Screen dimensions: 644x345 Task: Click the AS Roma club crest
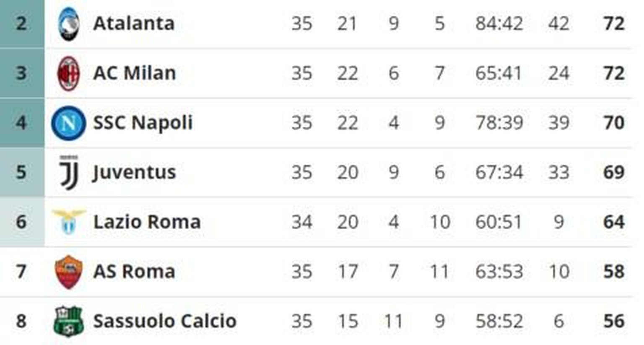69,272
